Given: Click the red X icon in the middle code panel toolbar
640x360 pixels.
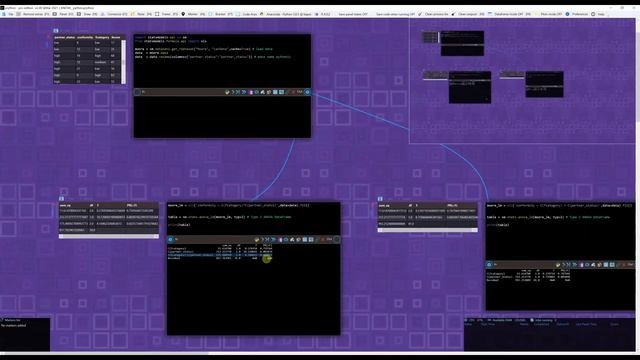Looking at the screenshot, I should point(322,240).
